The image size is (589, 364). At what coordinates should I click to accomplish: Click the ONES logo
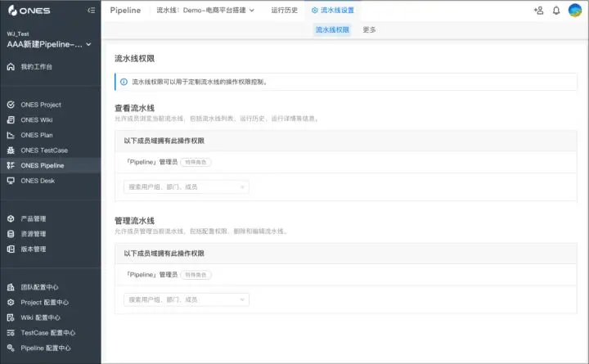pos(29,10)
